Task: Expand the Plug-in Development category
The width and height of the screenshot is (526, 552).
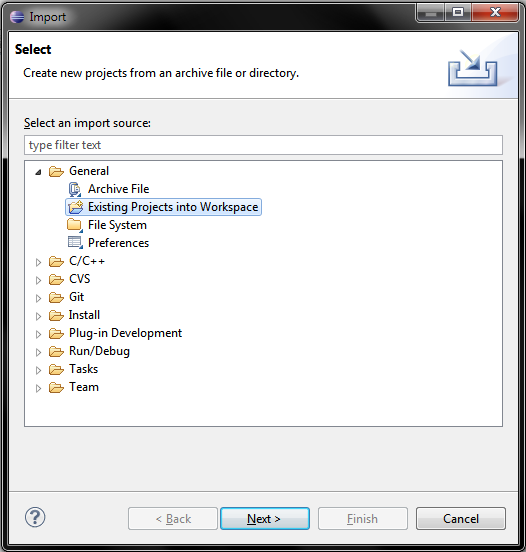Action: coord(38,334)
